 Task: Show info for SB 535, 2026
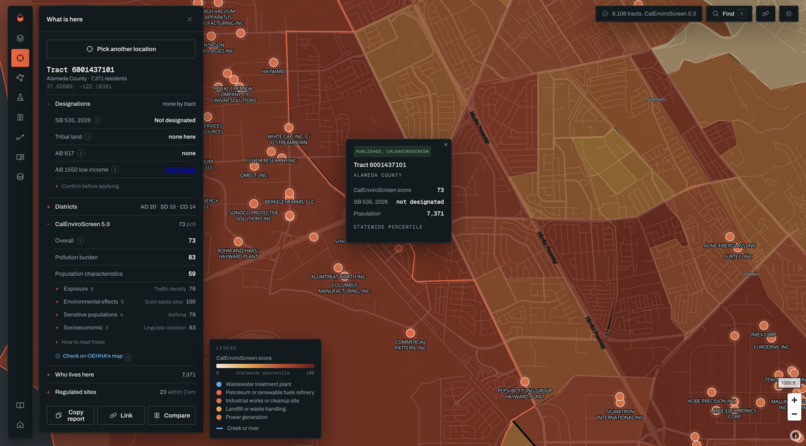[x=98, y=120]
